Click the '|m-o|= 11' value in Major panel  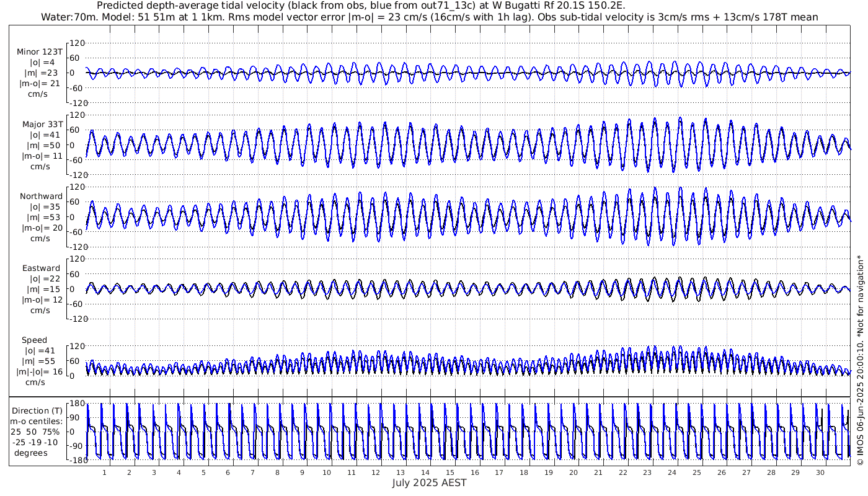coord(41,156)
